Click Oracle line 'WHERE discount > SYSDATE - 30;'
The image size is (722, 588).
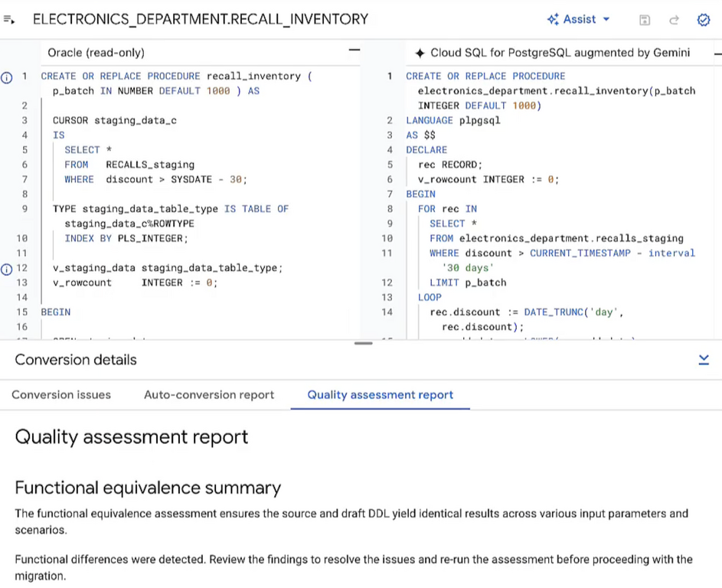[155, 179]
